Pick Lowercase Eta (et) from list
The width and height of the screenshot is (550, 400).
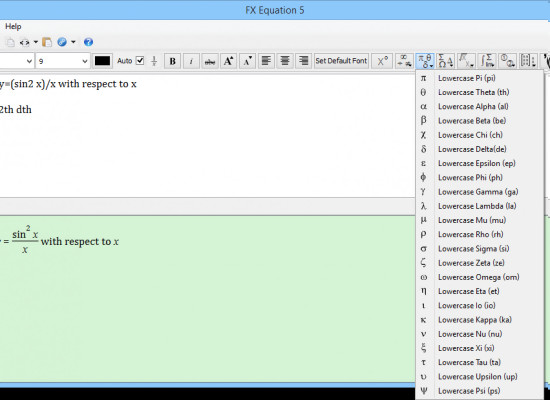pyautogui.click(x=479, y=291)
